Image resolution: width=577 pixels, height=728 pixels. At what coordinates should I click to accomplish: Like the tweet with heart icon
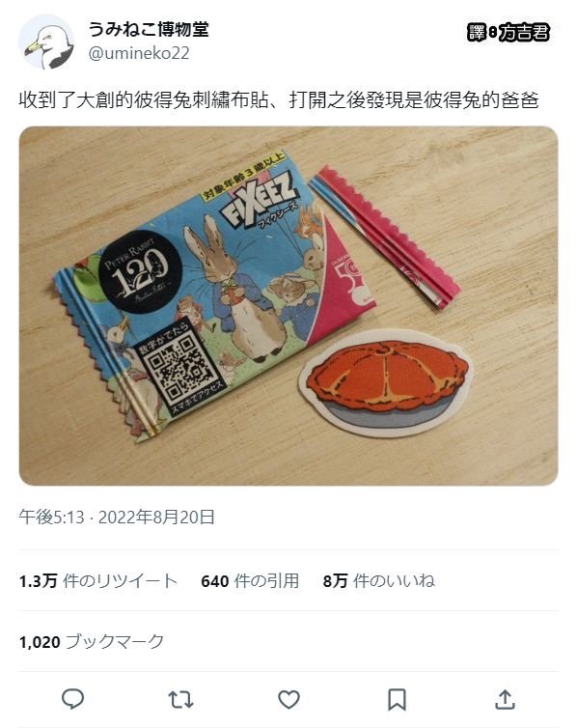click(x=288, y=699)
